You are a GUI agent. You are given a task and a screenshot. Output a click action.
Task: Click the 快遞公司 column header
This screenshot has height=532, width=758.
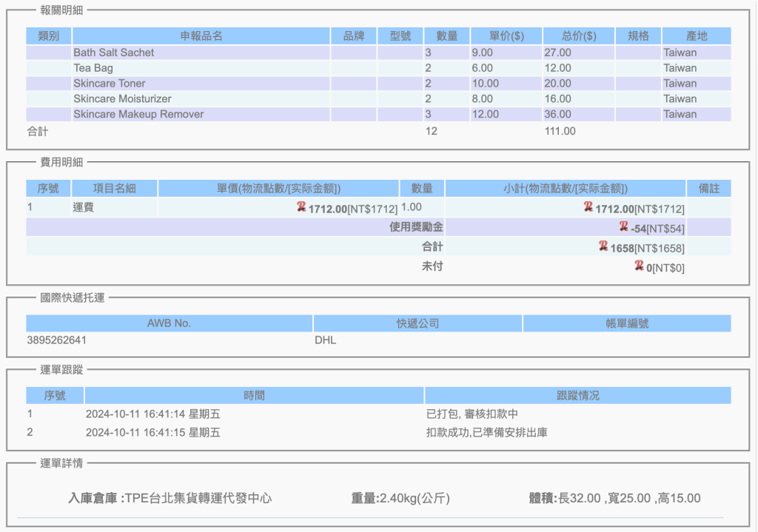pyautogui.click(x=417, y=323)
